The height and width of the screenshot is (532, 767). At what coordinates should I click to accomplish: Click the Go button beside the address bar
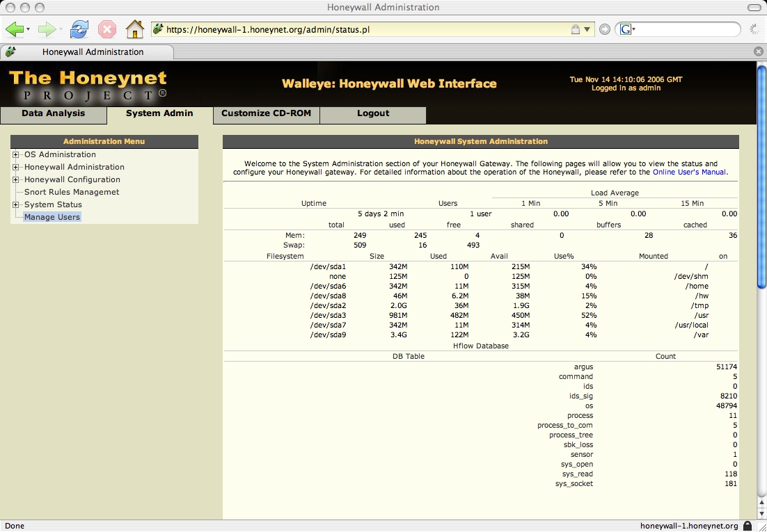605,29
